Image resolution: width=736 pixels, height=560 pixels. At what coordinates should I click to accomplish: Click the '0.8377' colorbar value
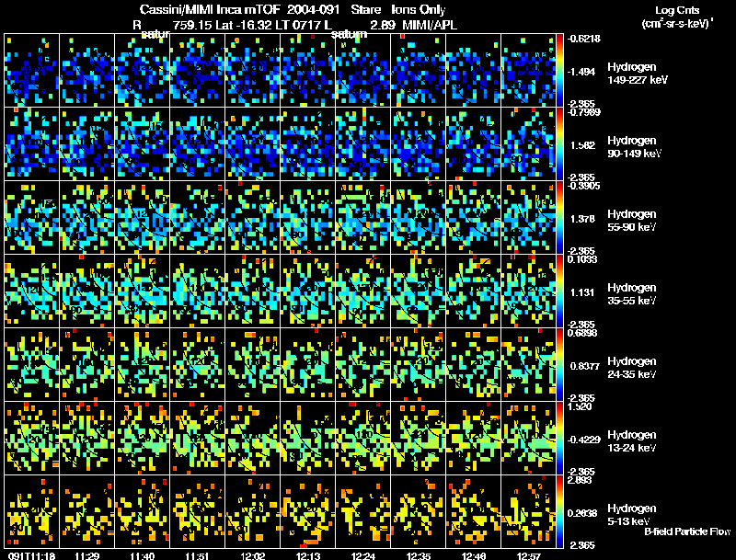pyautogui.click(x=585, y=366)
